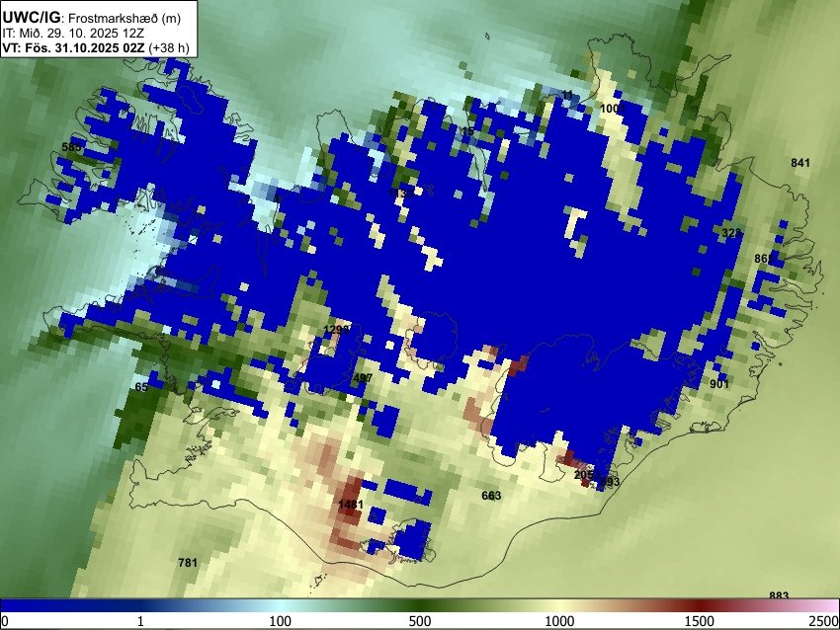Click the 65 value on the west coast

141,387
